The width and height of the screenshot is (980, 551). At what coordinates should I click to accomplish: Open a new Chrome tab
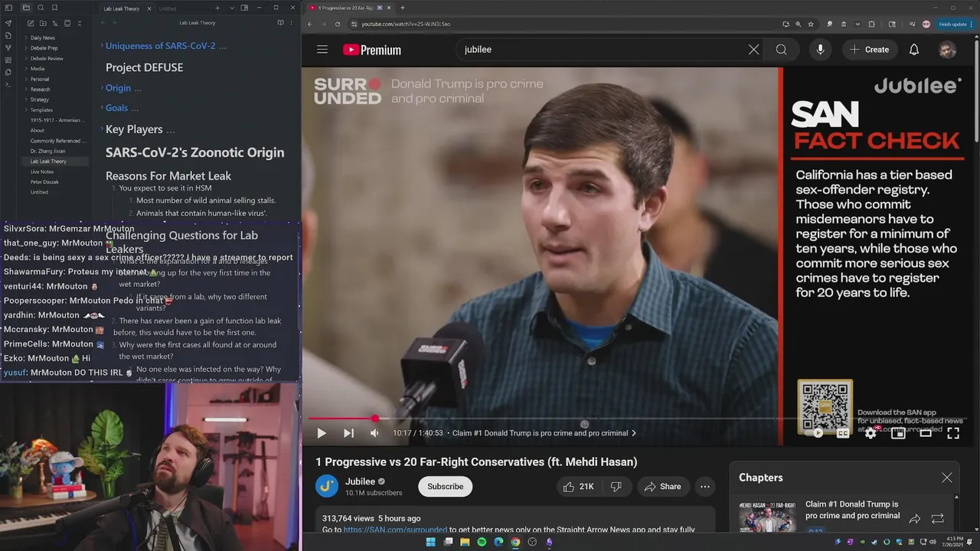point(403,8)
